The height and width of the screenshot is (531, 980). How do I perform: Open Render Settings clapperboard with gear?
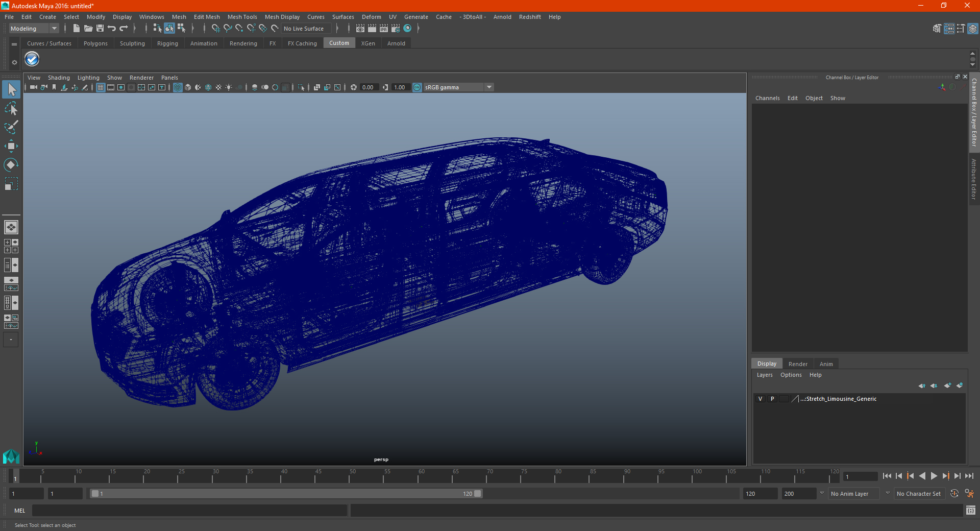(396, 29)
